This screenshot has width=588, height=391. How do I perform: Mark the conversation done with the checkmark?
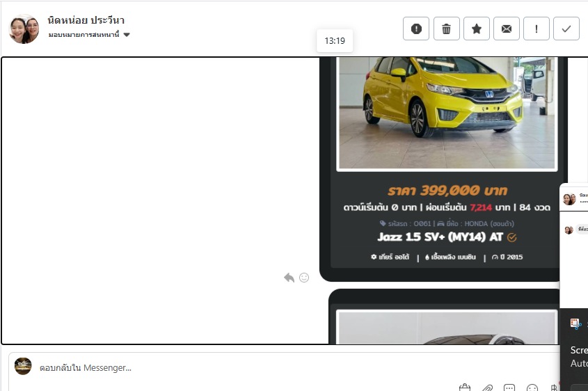click(566, 29)
